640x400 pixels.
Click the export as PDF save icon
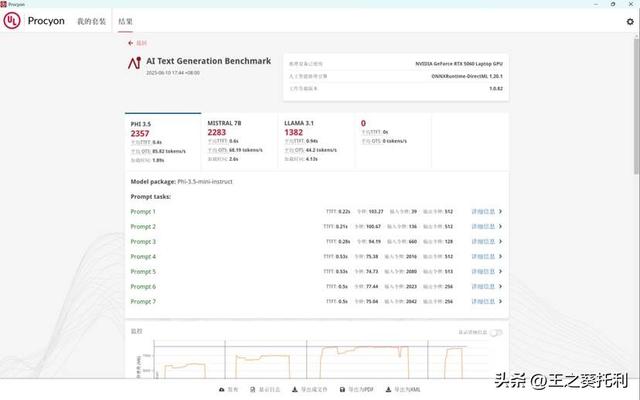[x=342, y=390]
